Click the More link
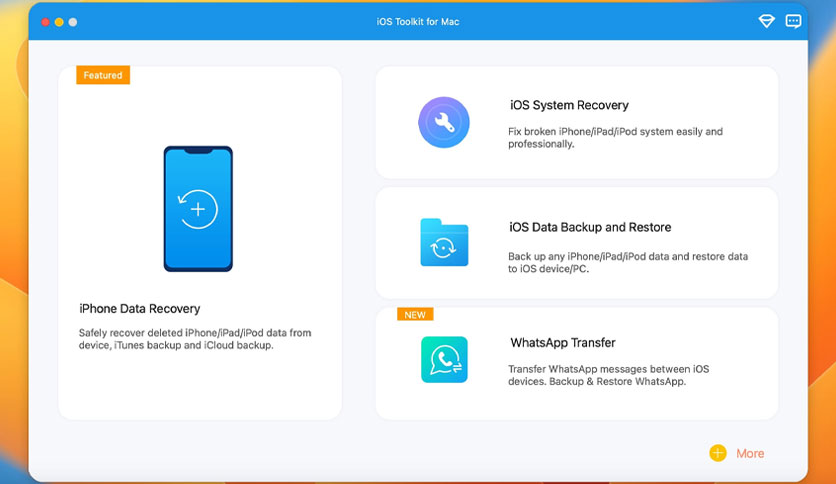 pyautogui.click(x=750, y=453)
